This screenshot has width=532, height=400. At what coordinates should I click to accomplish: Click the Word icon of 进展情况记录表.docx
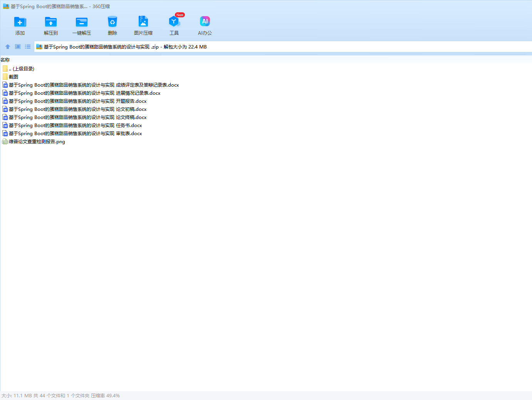tap(5, 93)
